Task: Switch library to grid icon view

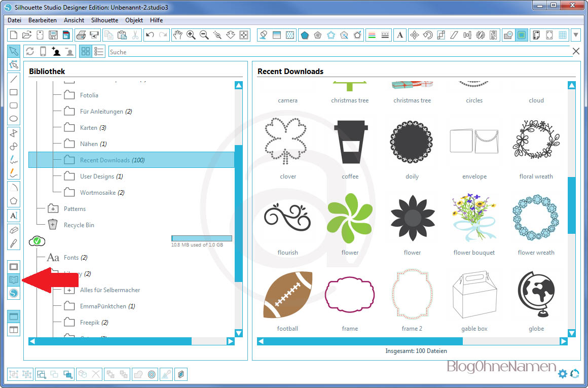Action: click(x=85, y=52)
